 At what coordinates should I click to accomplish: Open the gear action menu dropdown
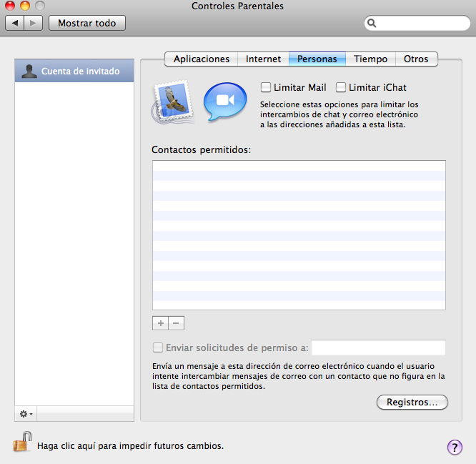(26, 414)
